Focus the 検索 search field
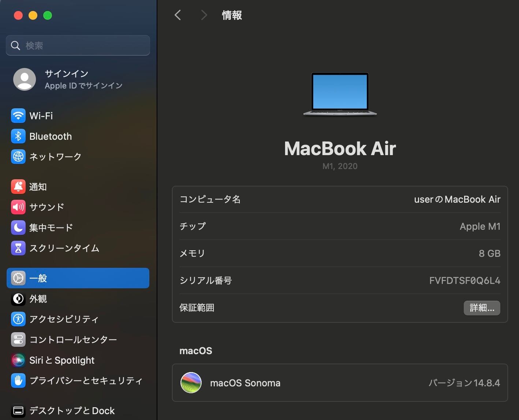The height and width of the screenshot is (420, 519). (x=78, y=45)
